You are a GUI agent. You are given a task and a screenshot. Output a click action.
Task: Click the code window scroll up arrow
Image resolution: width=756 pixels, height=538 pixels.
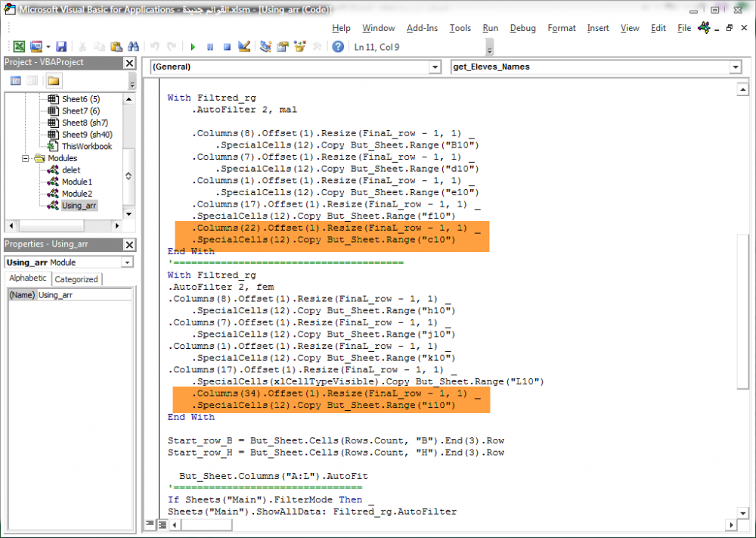pyautogui.click(x=742, y=89)
